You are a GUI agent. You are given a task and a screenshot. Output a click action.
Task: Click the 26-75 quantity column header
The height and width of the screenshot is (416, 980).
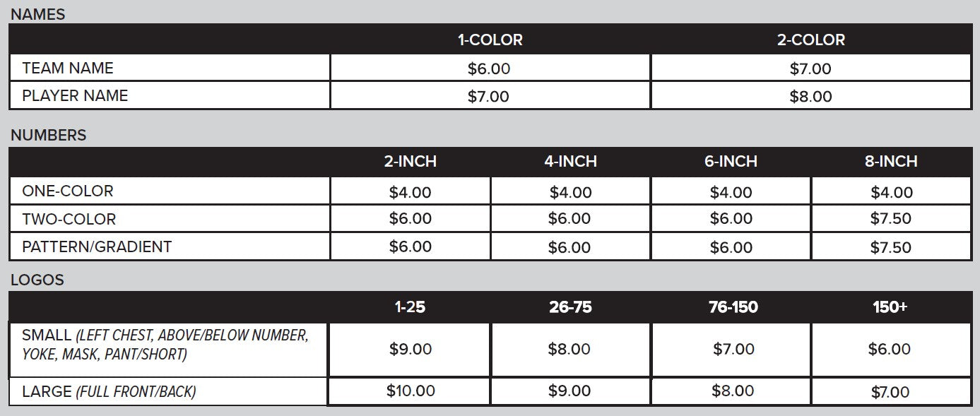(570, 307)
